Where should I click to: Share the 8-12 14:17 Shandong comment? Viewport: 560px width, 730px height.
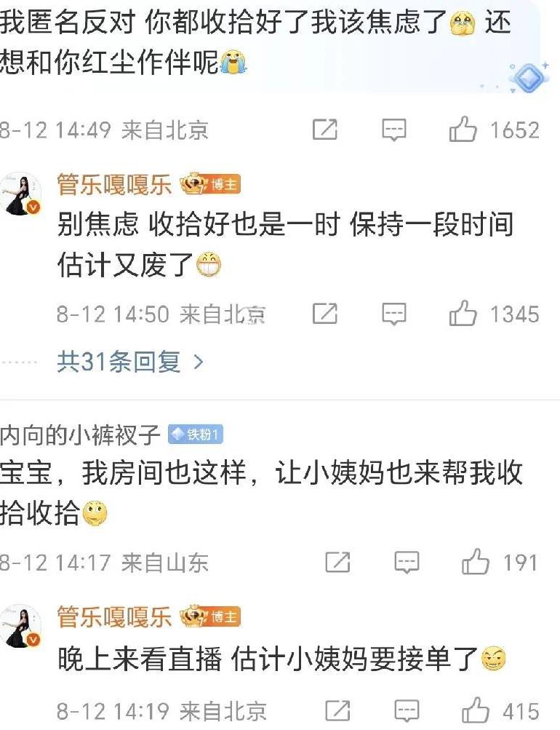337,562
